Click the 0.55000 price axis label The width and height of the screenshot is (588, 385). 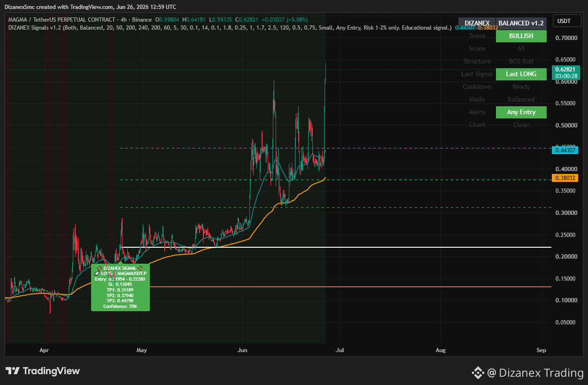tap(566, 103)
